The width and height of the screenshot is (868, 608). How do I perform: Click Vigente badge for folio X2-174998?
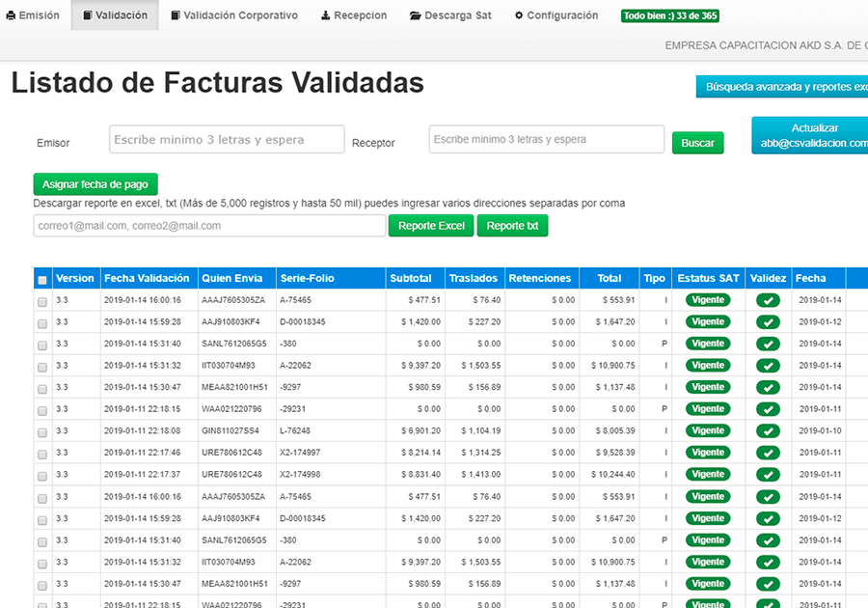pyautogui.click(x=708, y=474)
